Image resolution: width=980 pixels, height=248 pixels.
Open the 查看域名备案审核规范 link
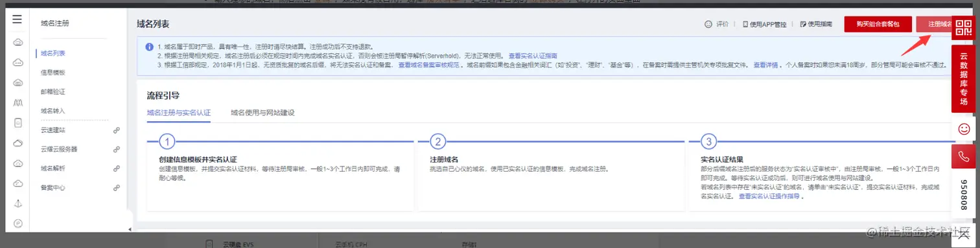tap(428, 65)
